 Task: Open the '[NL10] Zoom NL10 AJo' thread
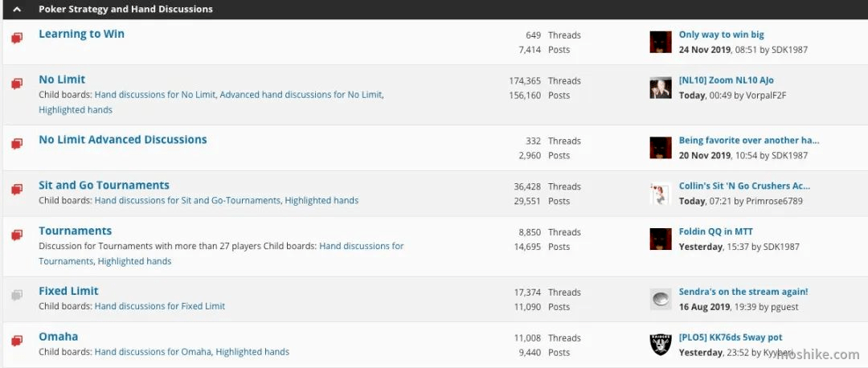[727, 80]
